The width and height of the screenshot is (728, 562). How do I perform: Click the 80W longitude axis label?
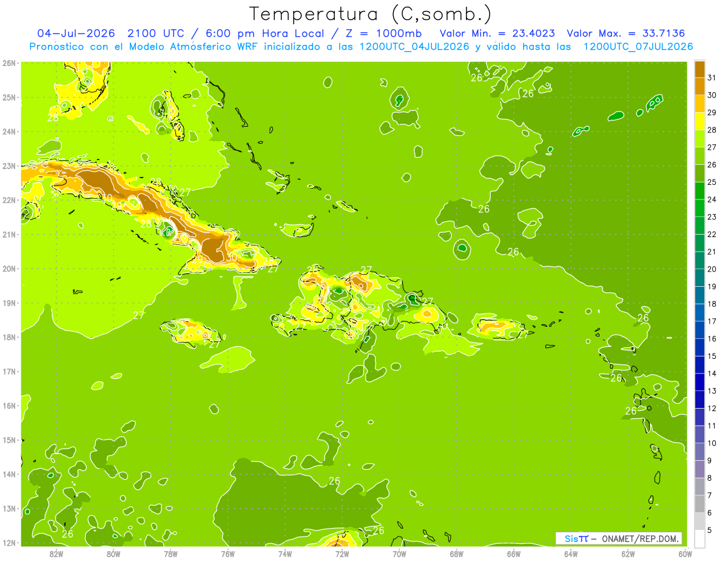click(x=113, y=553)
